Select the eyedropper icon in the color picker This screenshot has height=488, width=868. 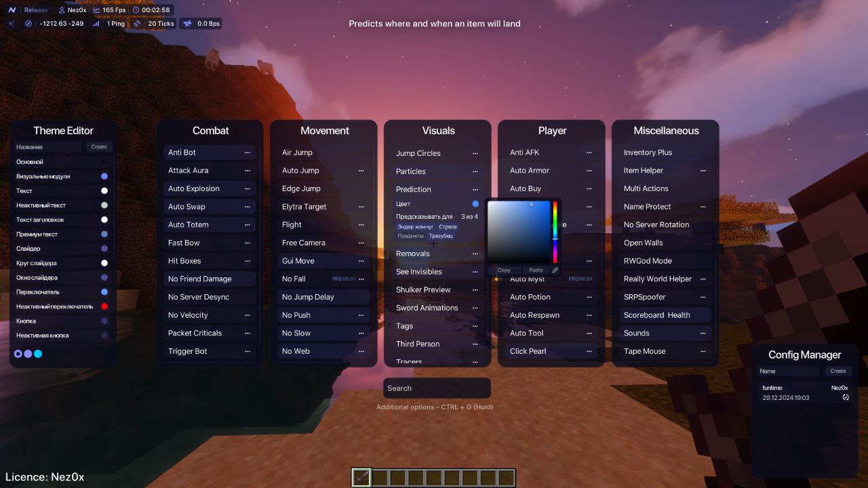click(555, 270)
